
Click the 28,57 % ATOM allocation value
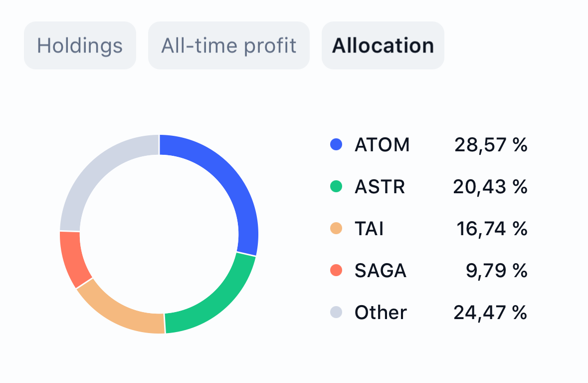491,145
